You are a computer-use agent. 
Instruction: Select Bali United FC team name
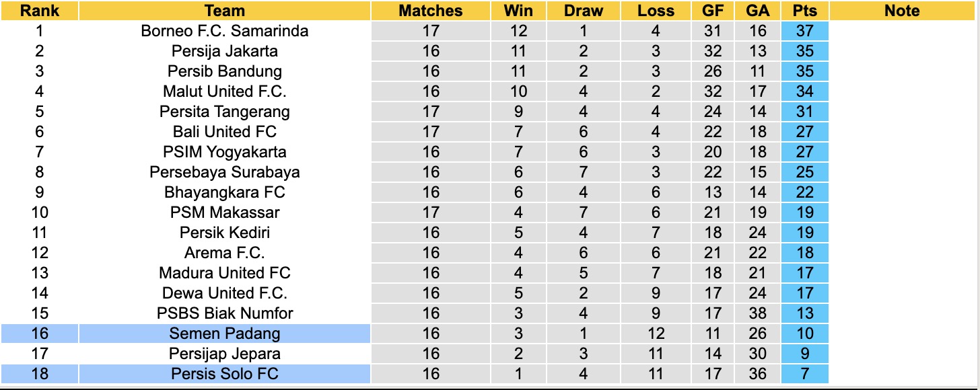[x=225, y=132]
